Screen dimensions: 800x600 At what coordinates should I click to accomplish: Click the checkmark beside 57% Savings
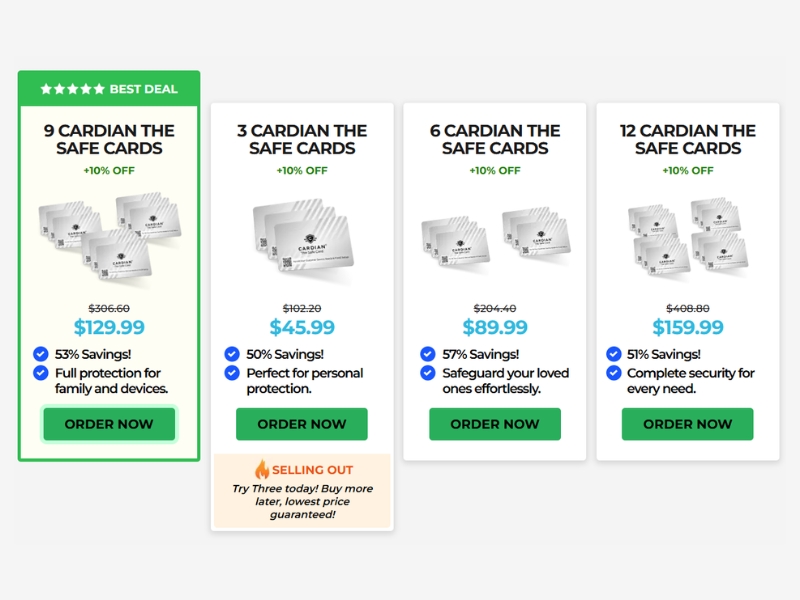pyautogui.click(x=428, y=354)
